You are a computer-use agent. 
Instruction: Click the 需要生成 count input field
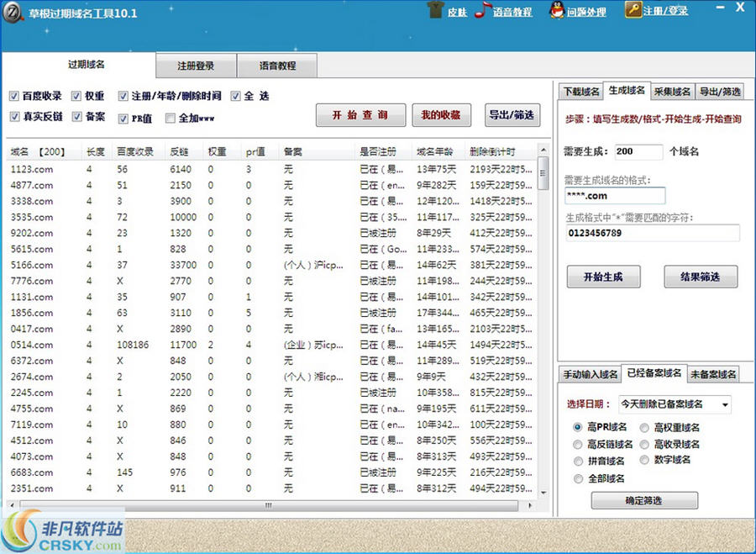(x=638, y=151)
